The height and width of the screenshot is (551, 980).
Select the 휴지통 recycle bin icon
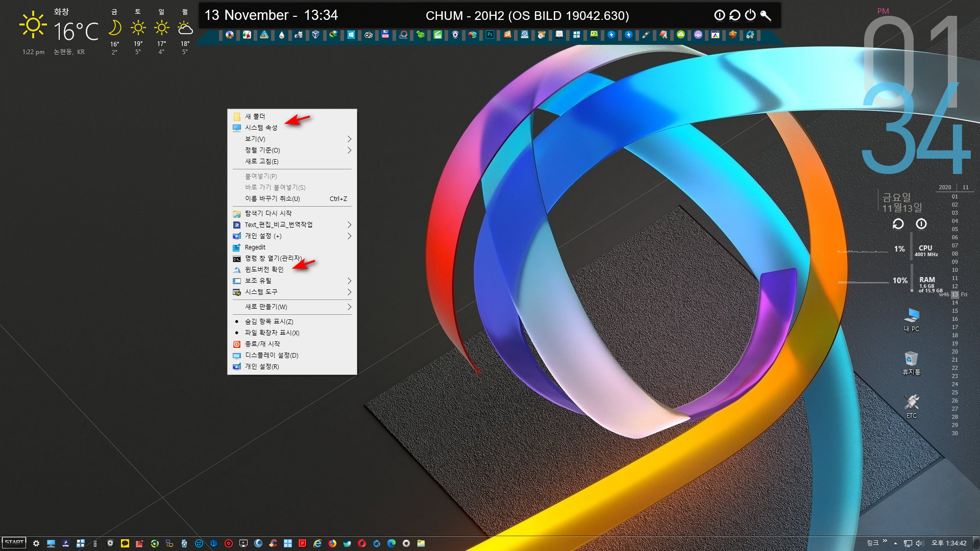pyautogui.click(x=912, y=363)
